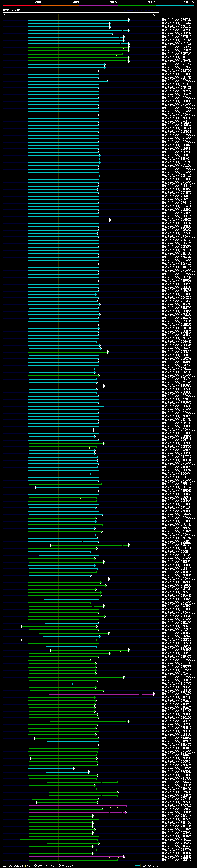This screenshot has width=197, height=868.
Task: Open hit UniRef100_O23442
Action: point(177,24)
